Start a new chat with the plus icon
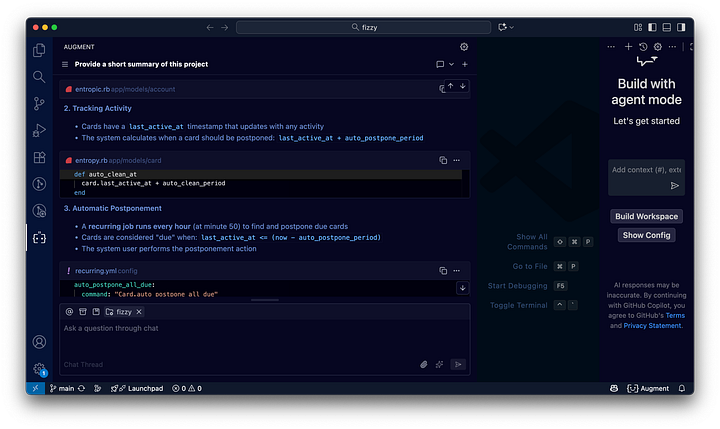The image size is (720, 429). coord(465,64)
